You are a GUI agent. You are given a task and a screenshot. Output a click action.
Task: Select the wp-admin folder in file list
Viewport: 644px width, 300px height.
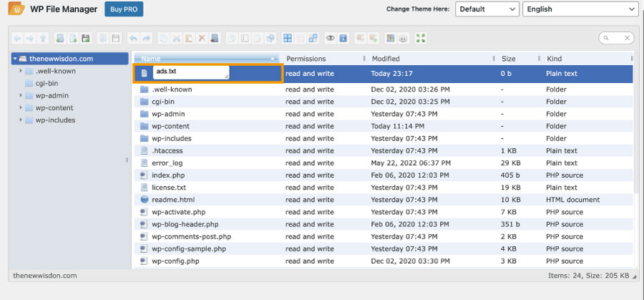(x=383, y=114)
